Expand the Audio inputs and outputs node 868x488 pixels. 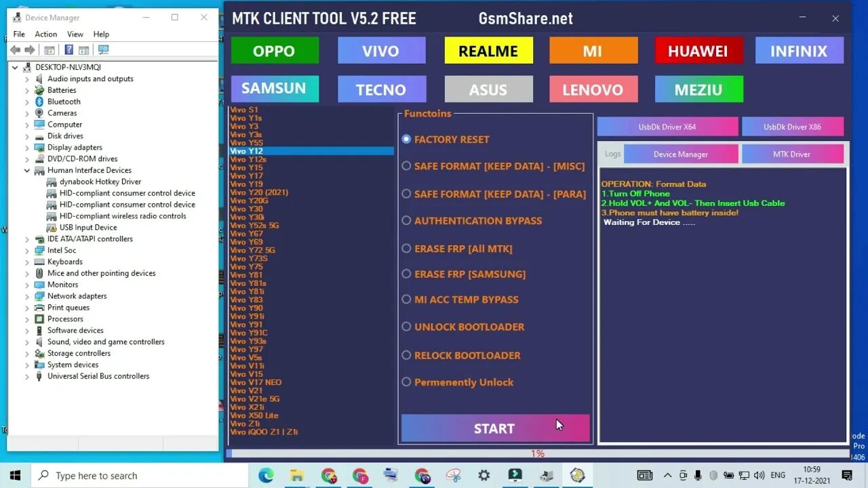27,79
